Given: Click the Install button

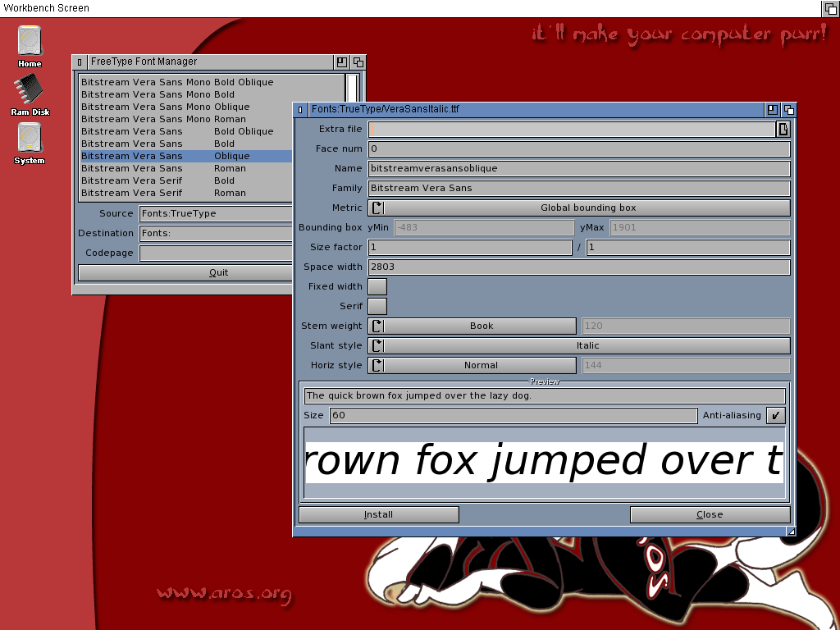Looking at the screenshot, I should (x=379, y=515).
